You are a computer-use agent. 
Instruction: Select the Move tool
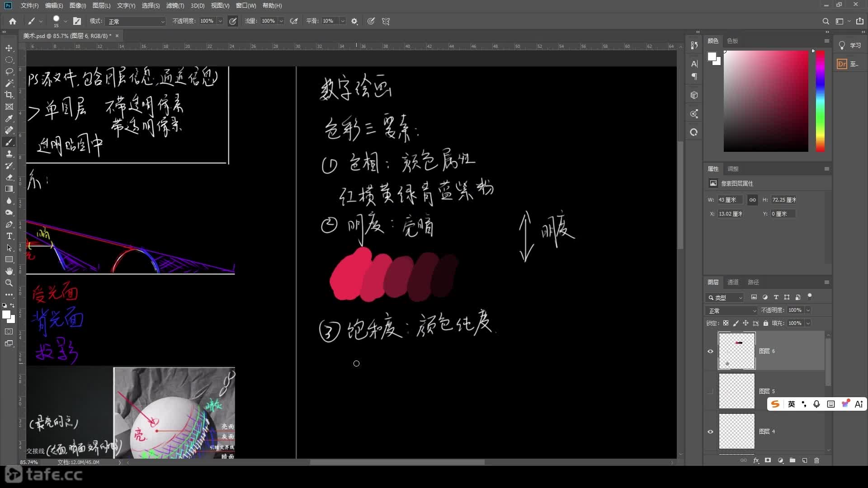(9, 48)
